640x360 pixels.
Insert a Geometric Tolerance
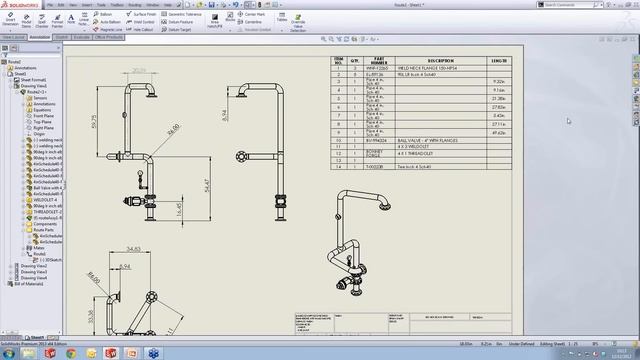(182, 14)
